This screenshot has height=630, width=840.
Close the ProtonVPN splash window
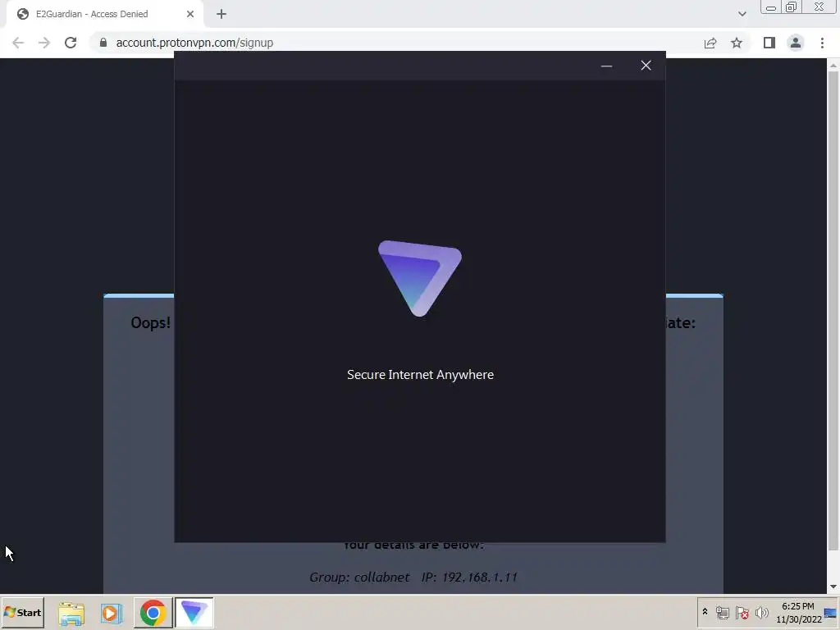(646, 66)
